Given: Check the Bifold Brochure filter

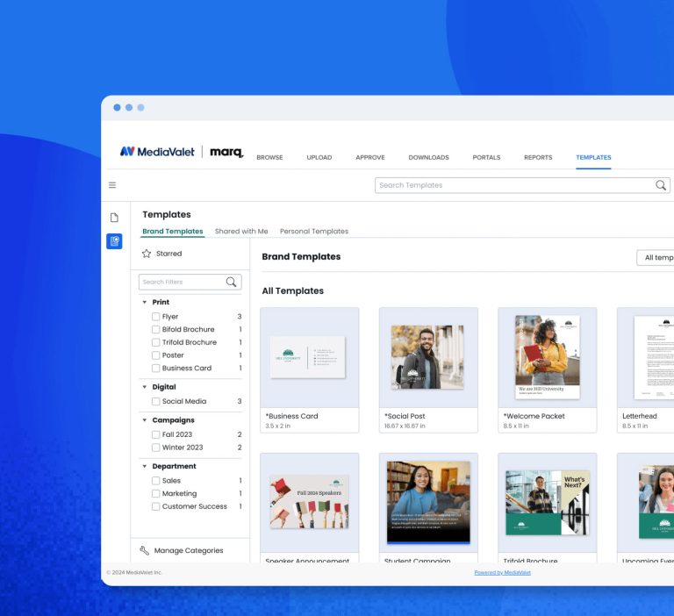Looking at the screenshot, I should click(155, 329).
